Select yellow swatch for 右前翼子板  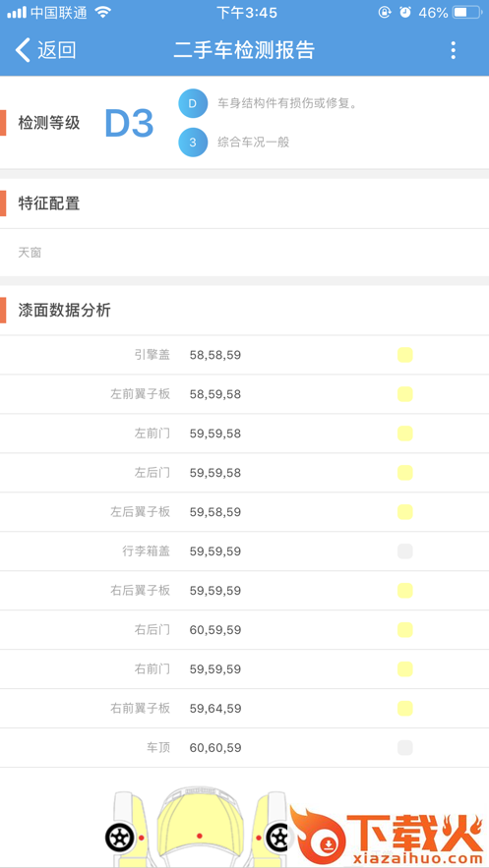[404, 708]
